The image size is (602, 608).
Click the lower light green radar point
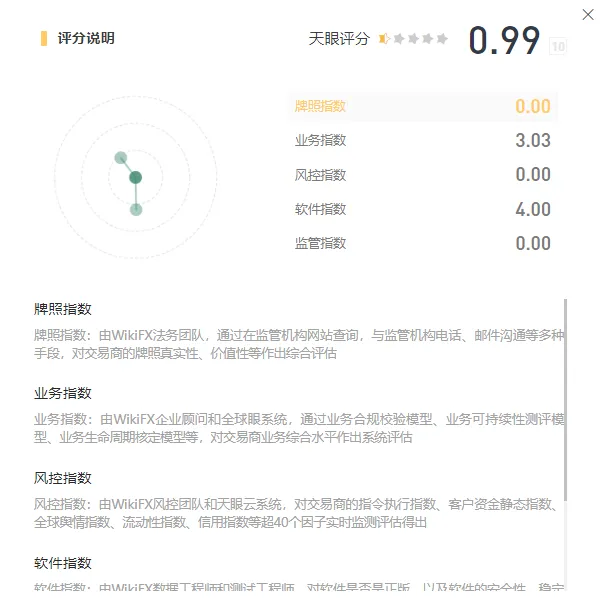point(136,210)
